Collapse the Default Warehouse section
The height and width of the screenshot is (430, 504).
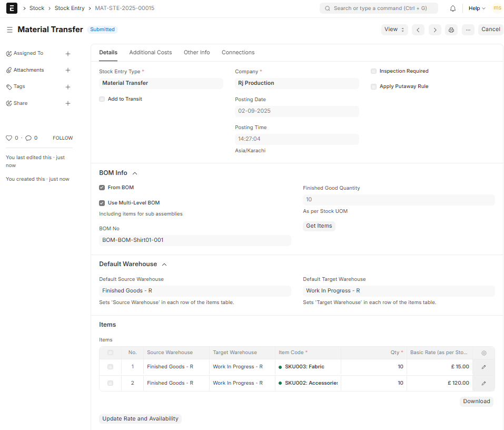coord(164,264)
